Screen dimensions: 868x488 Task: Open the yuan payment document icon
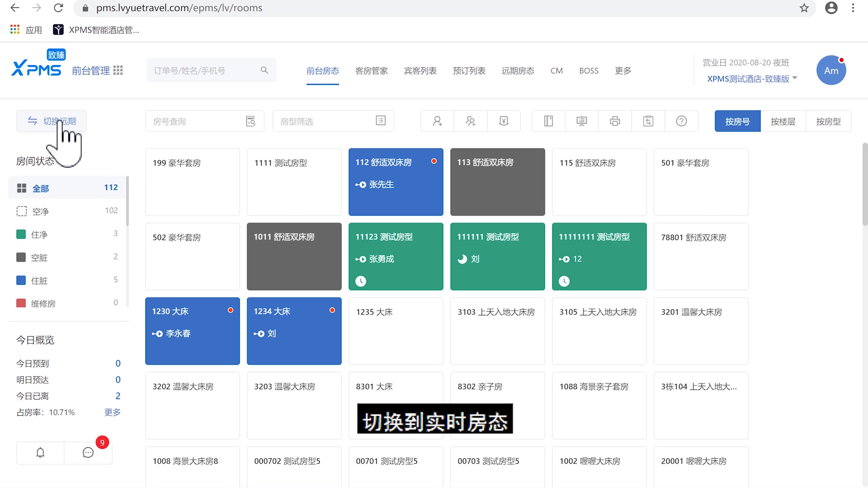coord(504,121)
